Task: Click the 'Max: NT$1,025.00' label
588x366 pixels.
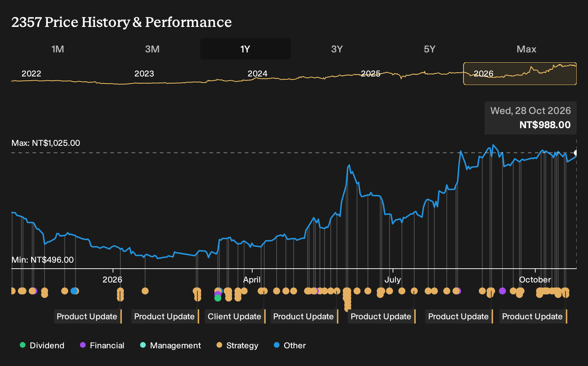Action: (46, 143)
